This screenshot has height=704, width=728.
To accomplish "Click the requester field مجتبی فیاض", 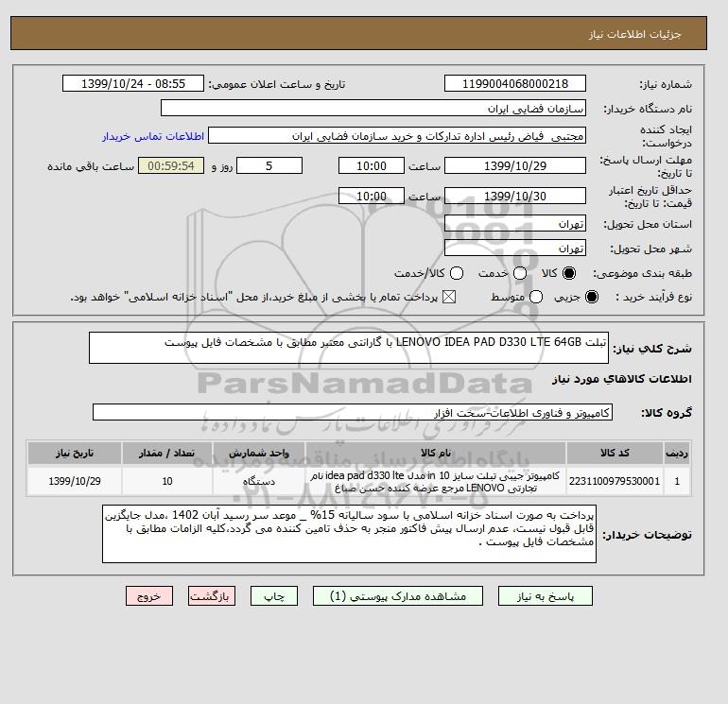I will pyautogui.click(x=397, y=135).
